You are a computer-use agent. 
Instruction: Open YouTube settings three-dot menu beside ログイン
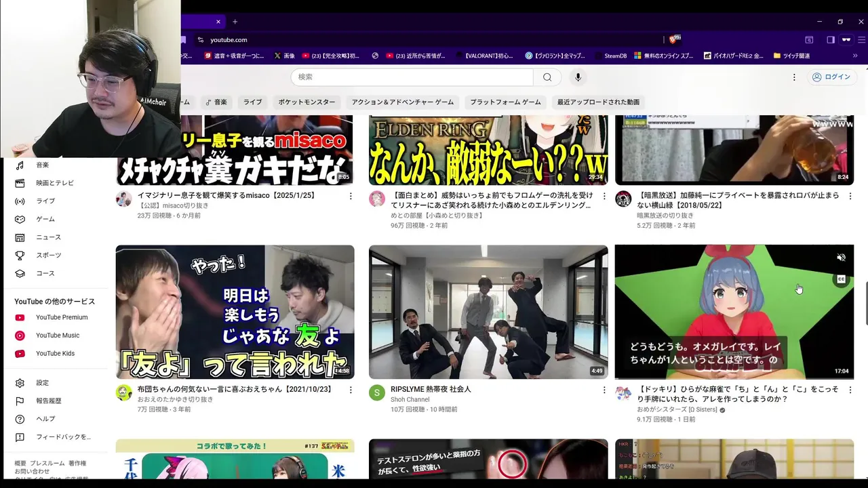[x=794, y=77]
